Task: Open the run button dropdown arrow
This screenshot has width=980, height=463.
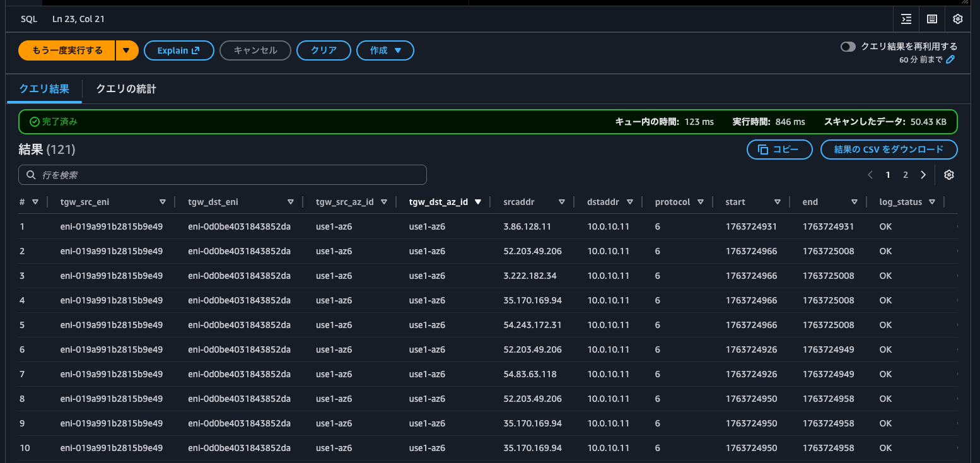Action: tap(127, 50)
